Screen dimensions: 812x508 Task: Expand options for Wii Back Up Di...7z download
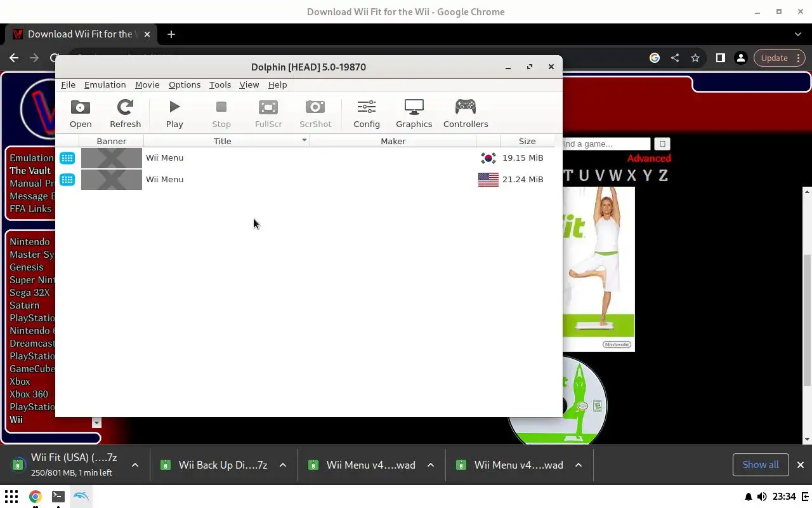(283, 465)
